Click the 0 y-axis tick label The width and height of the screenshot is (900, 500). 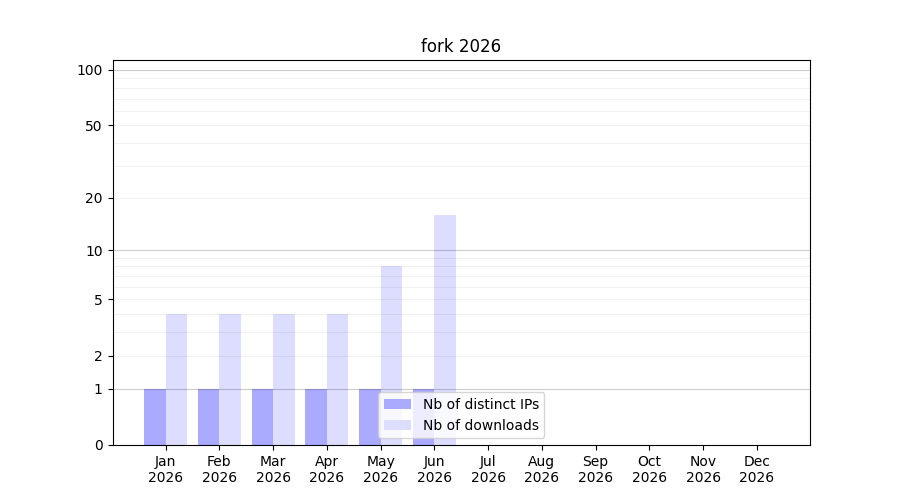99,445
